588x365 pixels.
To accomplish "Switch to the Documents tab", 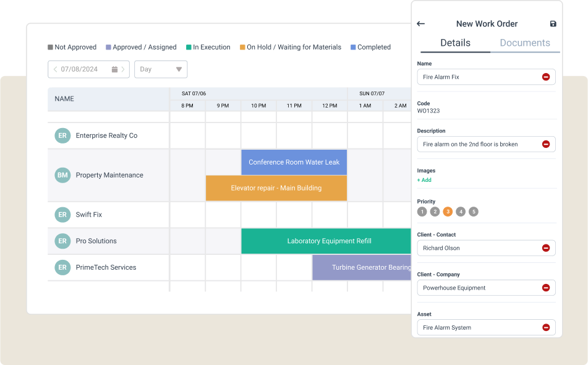I will tap(524, 43).
